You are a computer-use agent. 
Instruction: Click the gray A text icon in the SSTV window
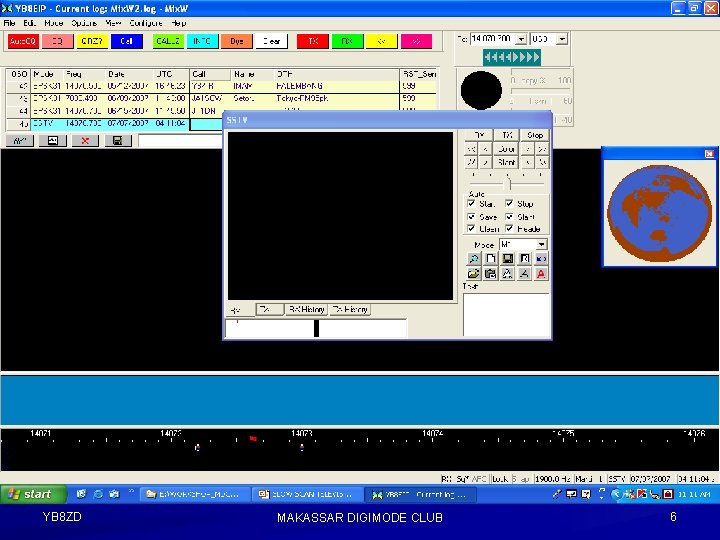click(x=524, y=274)
